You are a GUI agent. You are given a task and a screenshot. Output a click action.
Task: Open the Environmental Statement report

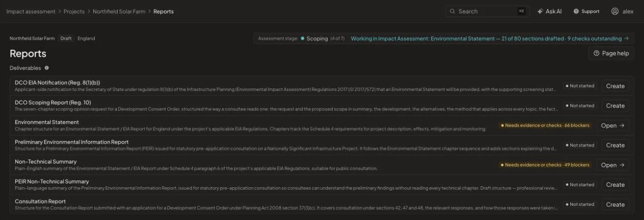613,126
